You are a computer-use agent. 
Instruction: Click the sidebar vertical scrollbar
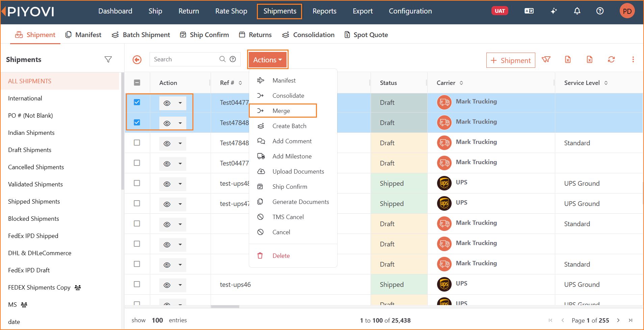pyautogui.click(x=123, y=131)
